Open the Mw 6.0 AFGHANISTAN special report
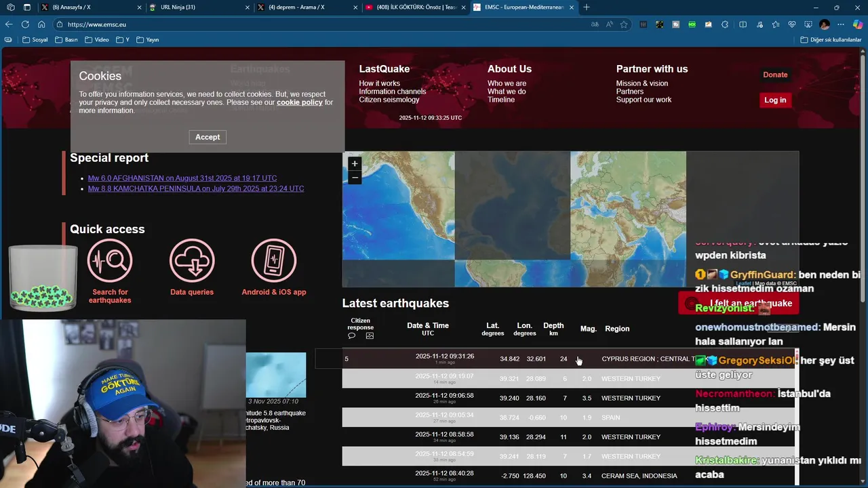Screen dimensions: 868x488 pos(182,178)
